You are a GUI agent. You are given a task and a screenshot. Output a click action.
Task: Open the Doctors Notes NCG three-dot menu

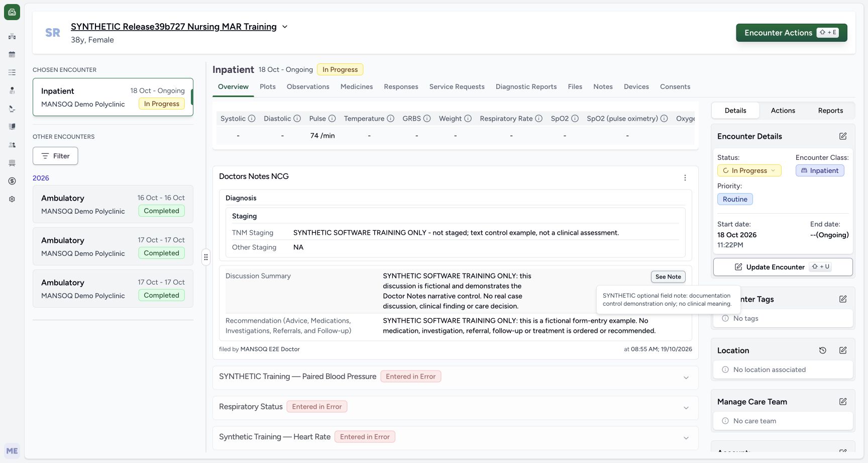(685, 177)
